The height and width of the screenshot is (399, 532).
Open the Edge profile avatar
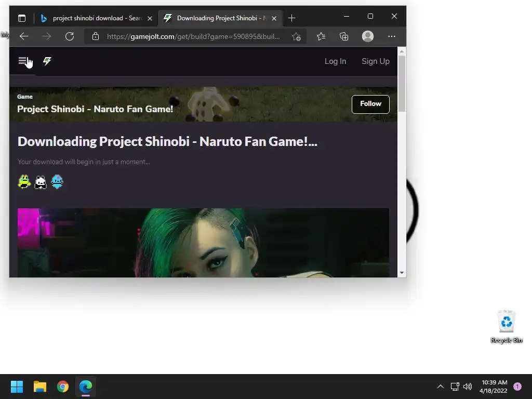pos(368,36)
